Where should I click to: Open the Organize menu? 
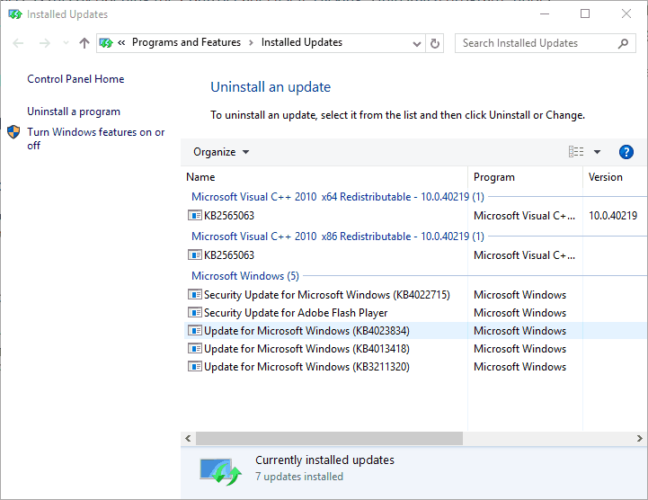221,152
